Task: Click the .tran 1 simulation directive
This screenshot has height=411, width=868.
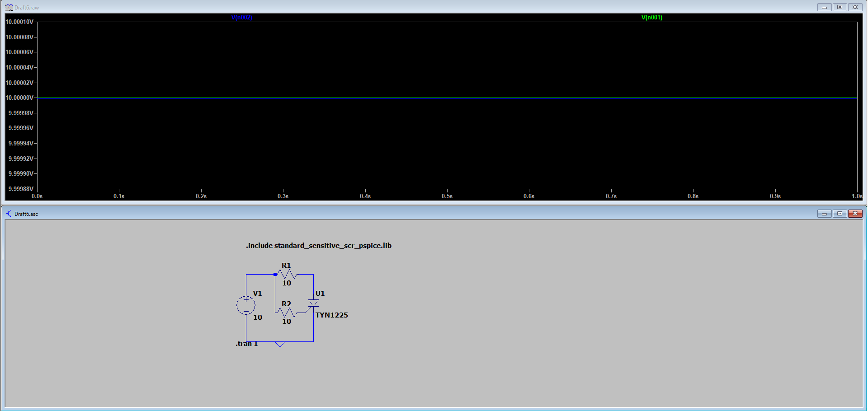Action: pyautogui.click(x=246, y=344)
